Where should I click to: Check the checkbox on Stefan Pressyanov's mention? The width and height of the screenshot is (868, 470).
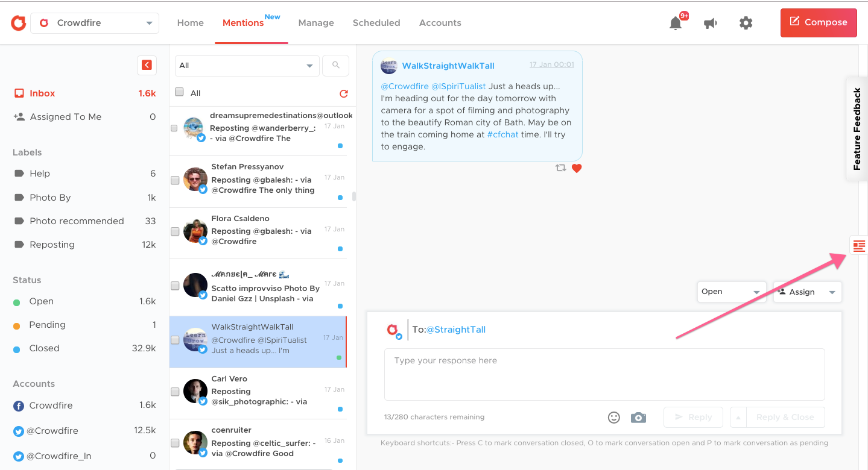tap(174, 180)
